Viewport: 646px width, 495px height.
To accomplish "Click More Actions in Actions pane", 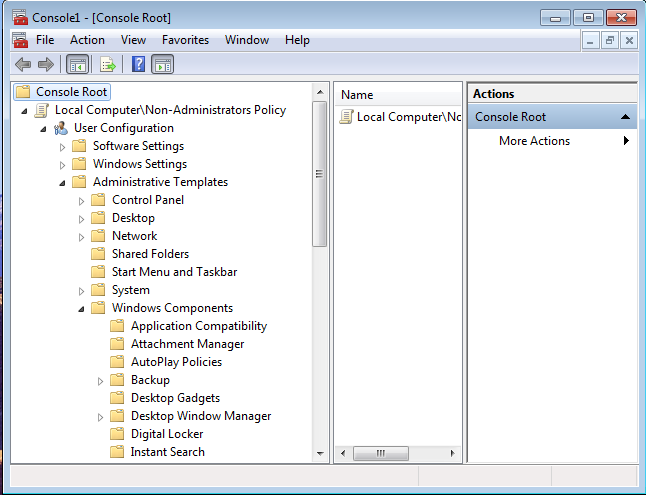I will (534, 141).
